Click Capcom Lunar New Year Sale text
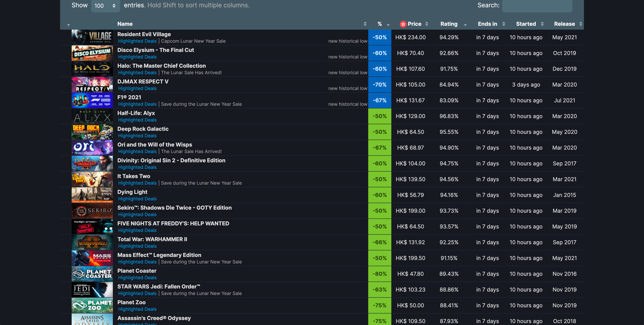Viewport: 644px width, 325px height. coord(193,41)
